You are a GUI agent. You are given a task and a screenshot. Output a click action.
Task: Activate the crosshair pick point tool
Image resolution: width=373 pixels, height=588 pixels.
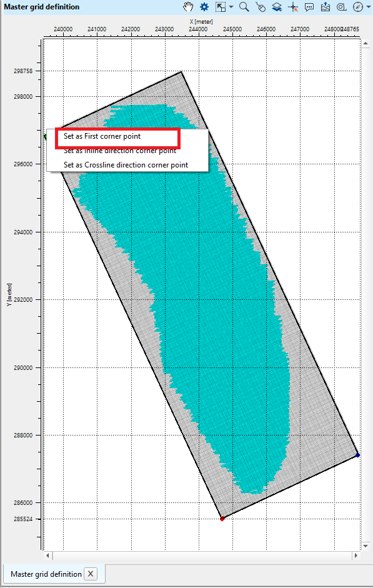click(x=293, y=7)
